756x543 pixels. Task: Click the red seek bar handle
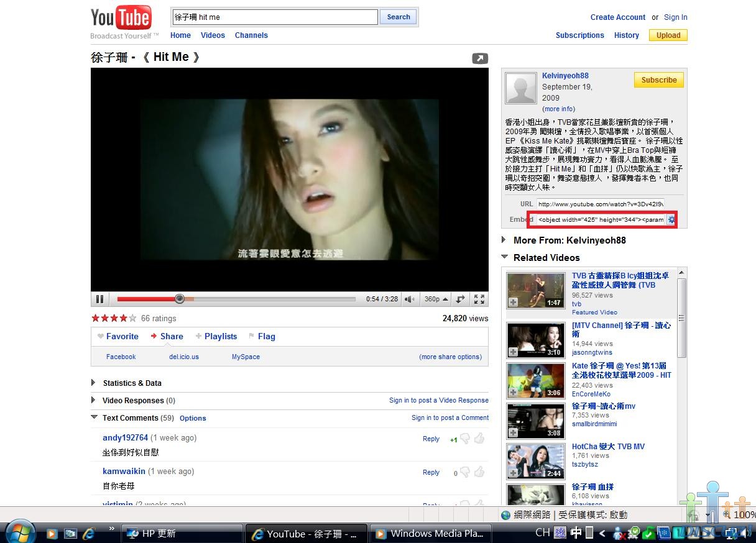point(180,299)
